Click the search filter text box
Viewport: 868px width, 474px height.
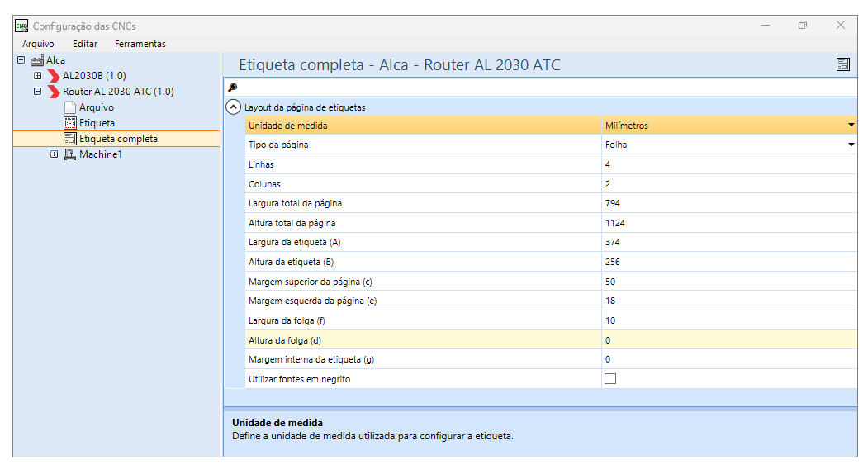[545, 88]
